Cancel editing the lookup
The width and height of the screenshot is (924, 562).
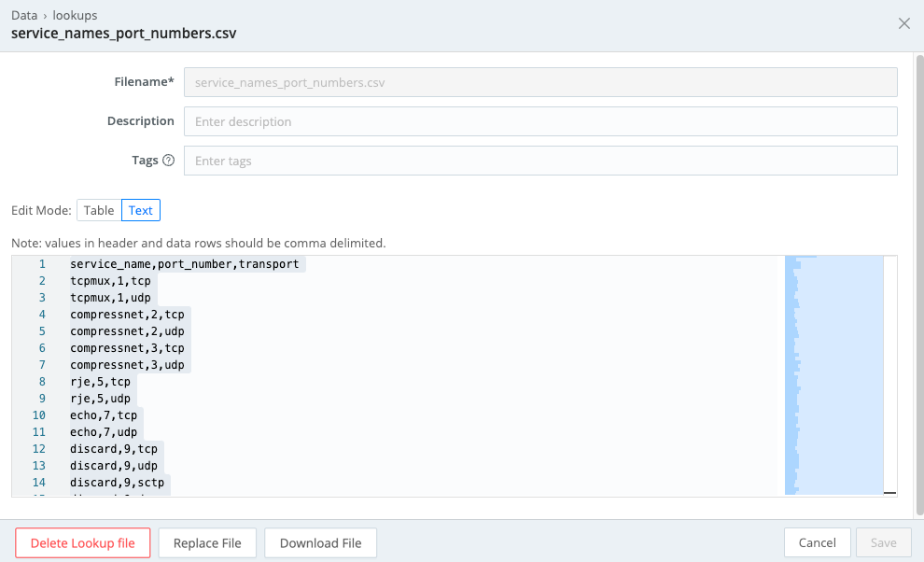coord(817,542)
